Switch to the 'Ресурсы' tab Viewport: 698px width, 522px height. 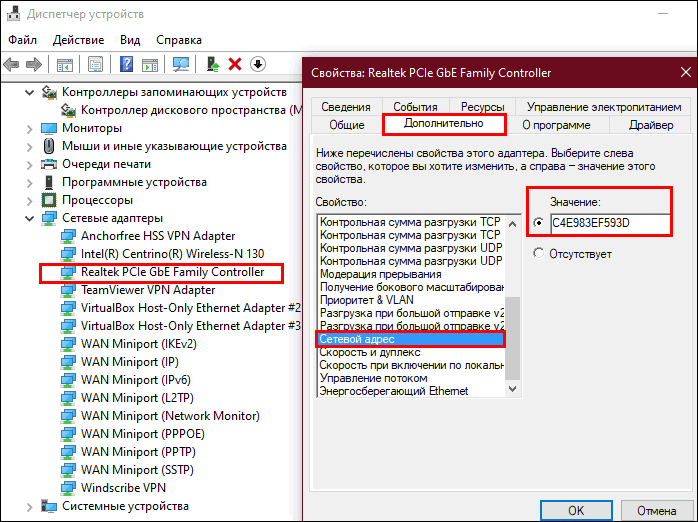tap(483, 107)
